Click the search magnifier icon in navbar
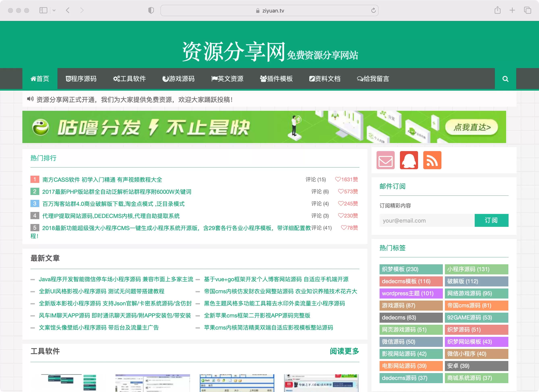 [x=505, y=79]
